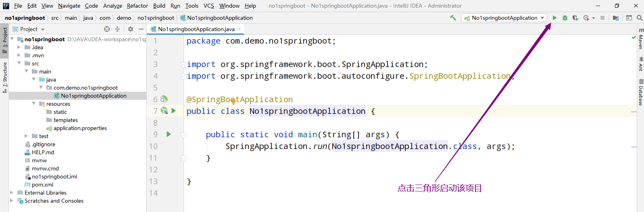Click the Search Everywhere magnifier
644x212 pixels.
tap(639, 18)
